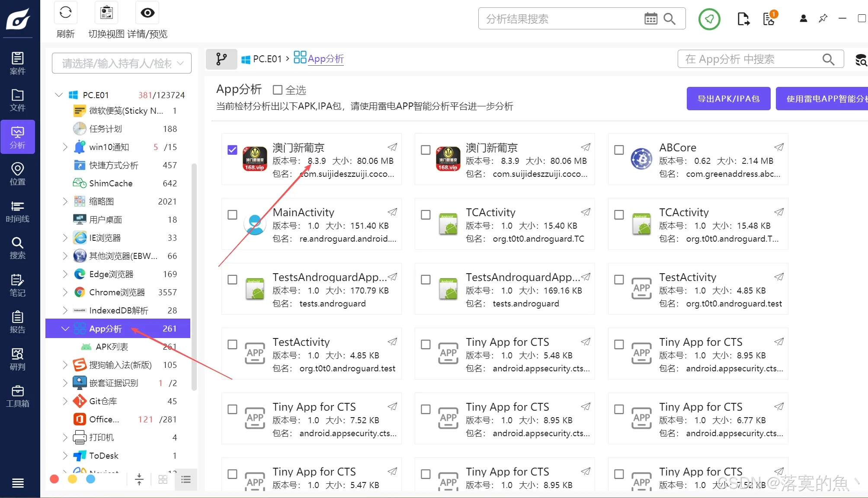Click the yellow color dot filter
The width and height of the screenshot is (868, 498).
point(73,479)
